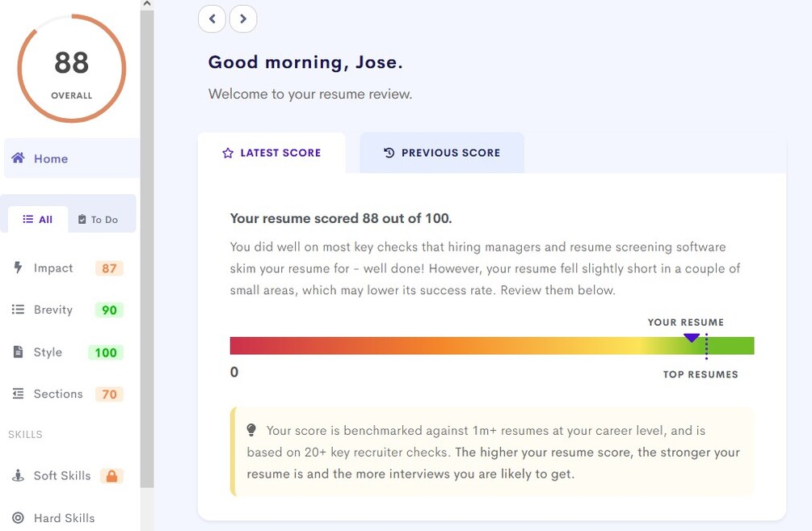Click the Sections indent icon
The height and width of the screenshot is (531, 812).
[18, 394]
